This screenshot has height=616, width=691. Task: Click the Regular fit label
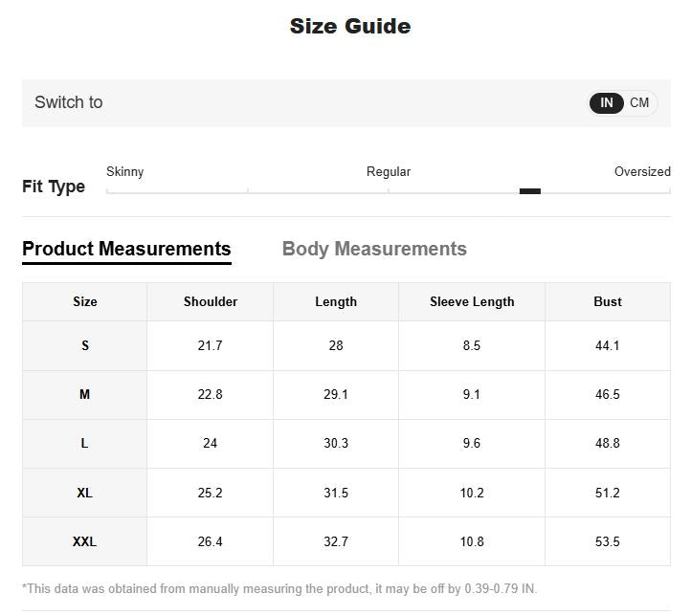pyautogui.click(x=389, y=171)
